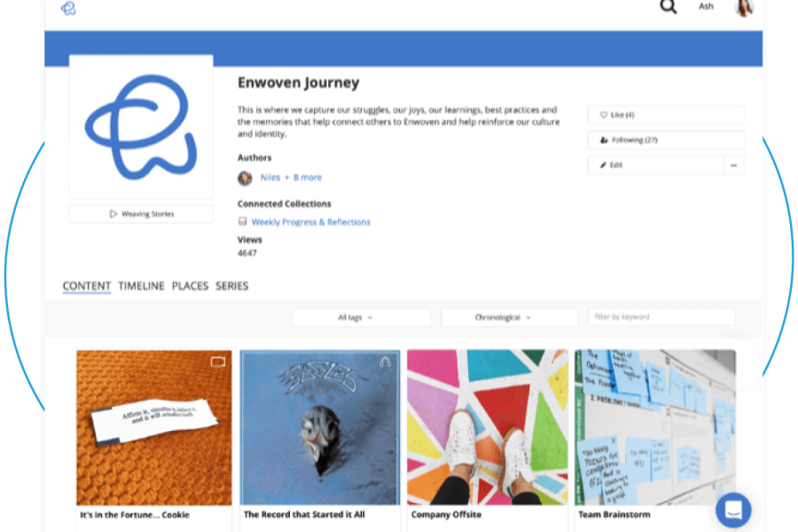Image resolution: width=798 pixels, height=532 pixels.
Task: Click the filter by keyword field
Action: click(661, 317)
